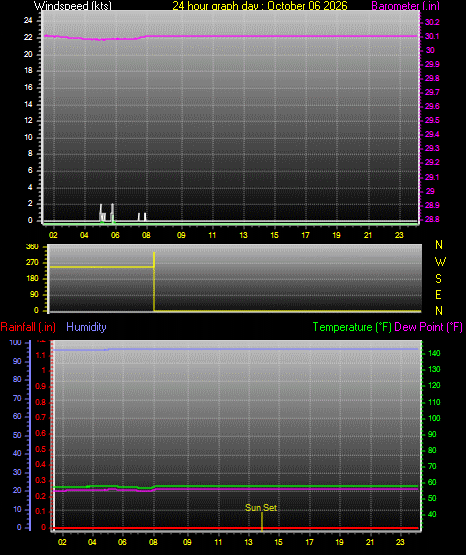Viewport: 466px width, 555px height.
Task: Click the Humidity legend label
Action: pyautogui.click(x=86, y=327)
